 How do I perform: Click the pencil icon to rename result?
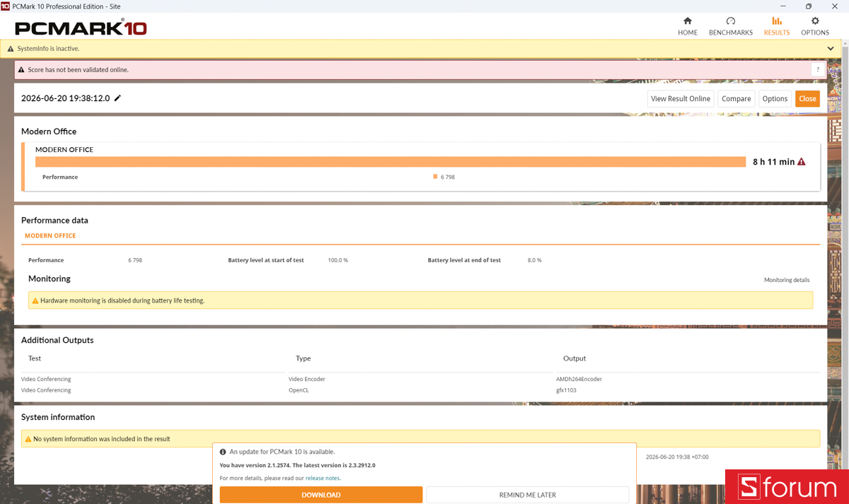(117, 98)
